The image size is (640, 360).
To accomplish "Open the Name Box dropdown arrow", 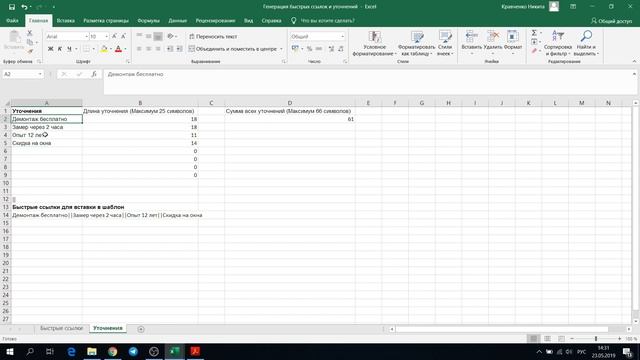I will pos(40,74).
